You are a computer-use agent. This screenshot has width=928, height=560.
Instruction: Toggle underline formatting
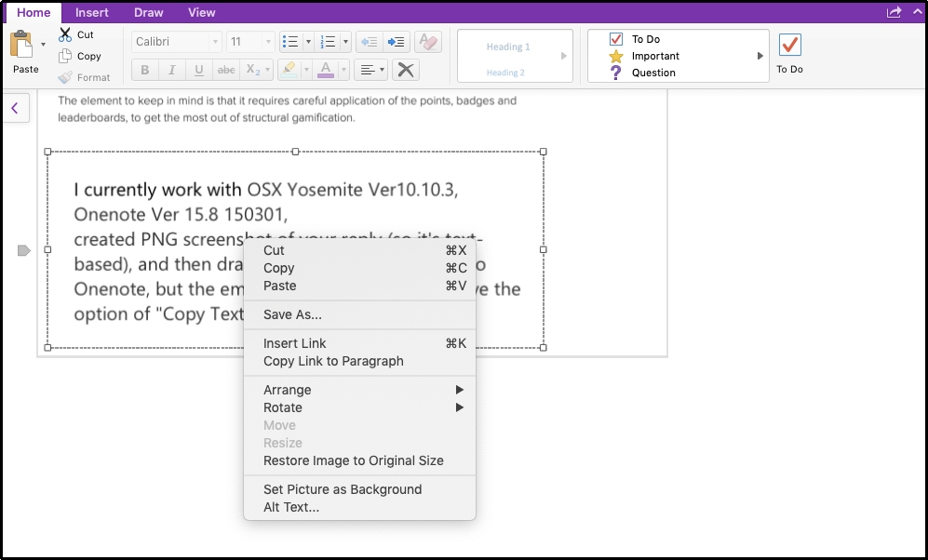coord(198,69)
